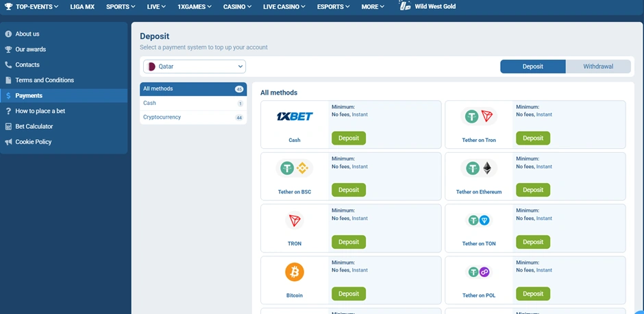Click the 'Bitcoin' card label
Image resolution: width=644 pixels, height=314 pixels.
click(x=295, y=295)
